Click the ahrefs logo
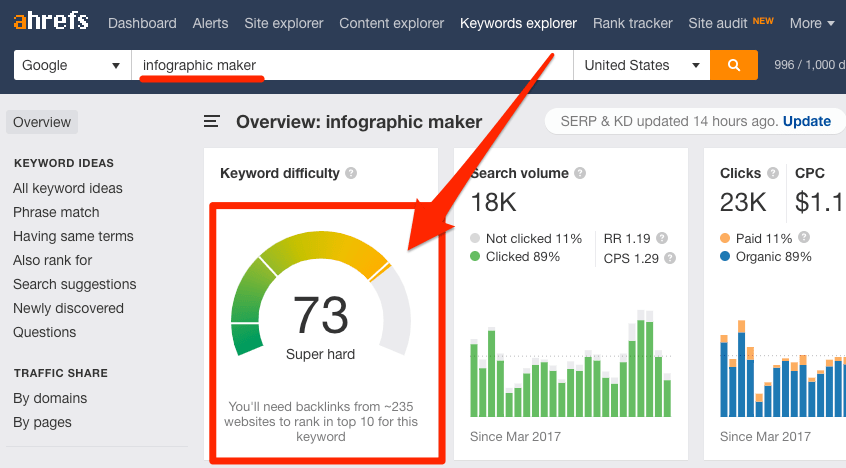 pos(51,22)
